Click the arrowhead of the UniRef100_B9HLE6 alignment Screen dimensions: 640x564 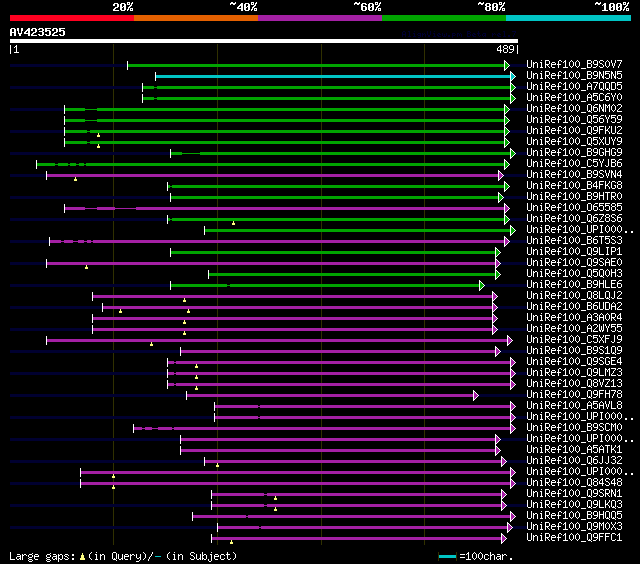pyautogui.click(x=482, y=285)
